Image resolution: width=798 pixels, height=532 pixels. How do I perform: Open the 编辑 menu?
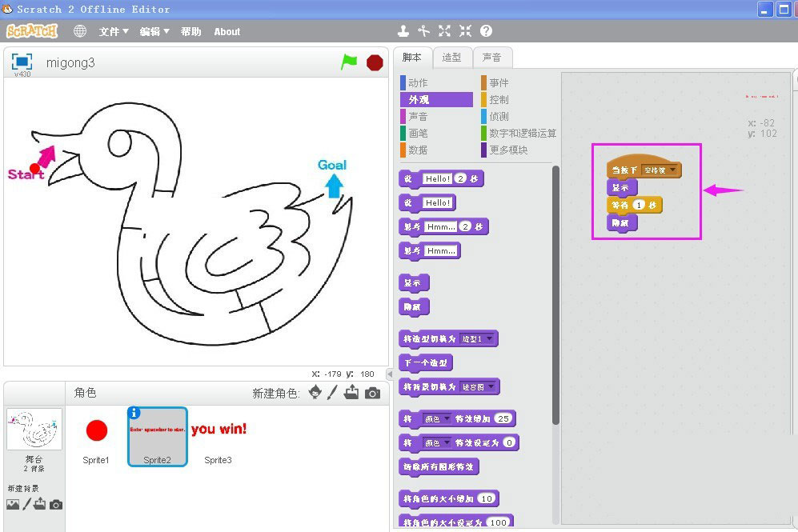coord(154,31)
